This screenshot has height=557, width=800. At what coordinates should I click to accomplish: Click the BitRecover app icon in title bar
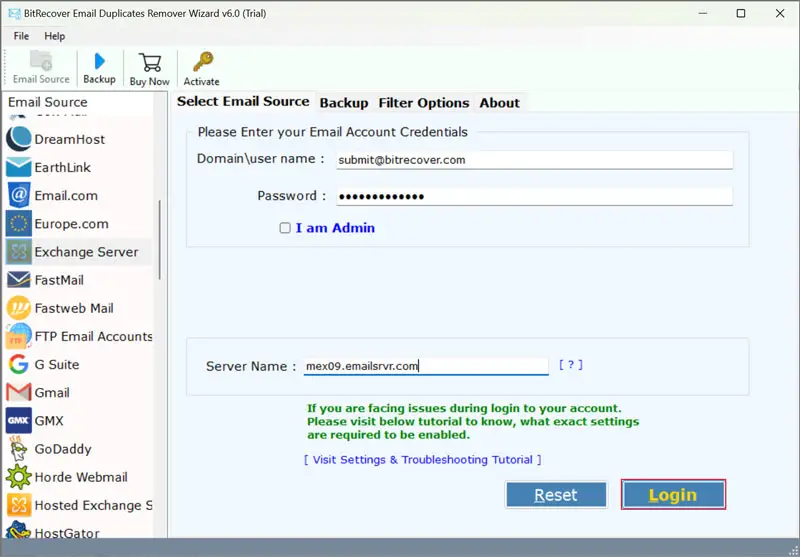[14, 13]
